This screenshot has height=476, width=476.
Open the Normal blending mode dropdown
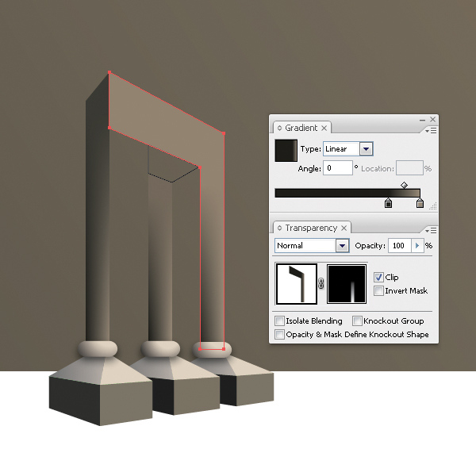click(342, 246)
